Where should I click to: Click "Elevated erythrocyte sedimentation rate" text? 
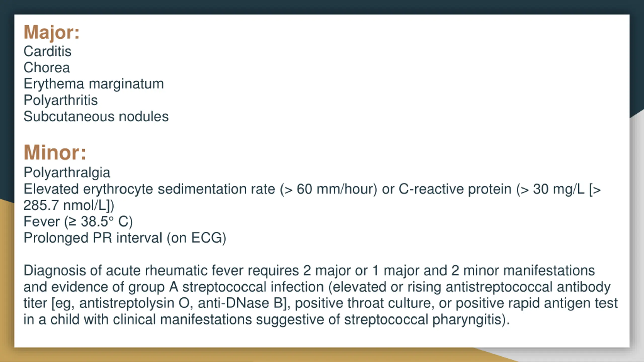pyautogui.click(x=149, y=189)
